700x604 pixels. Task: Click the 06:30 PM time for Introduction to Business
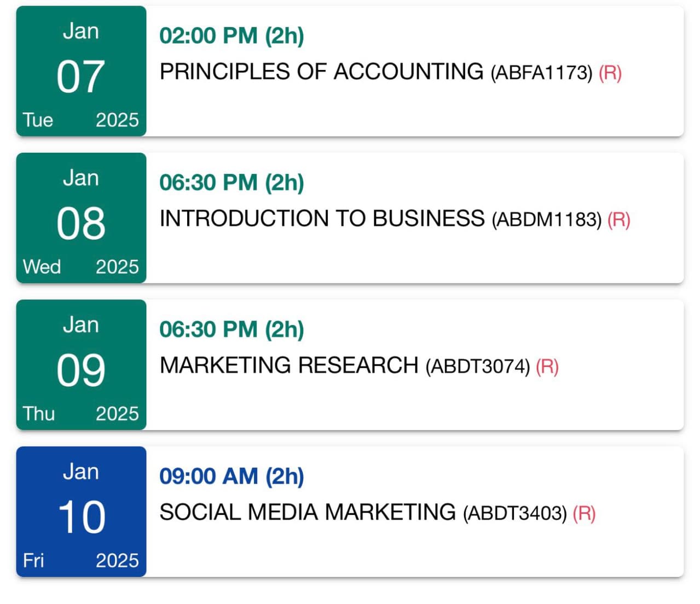tap(232, 182)
